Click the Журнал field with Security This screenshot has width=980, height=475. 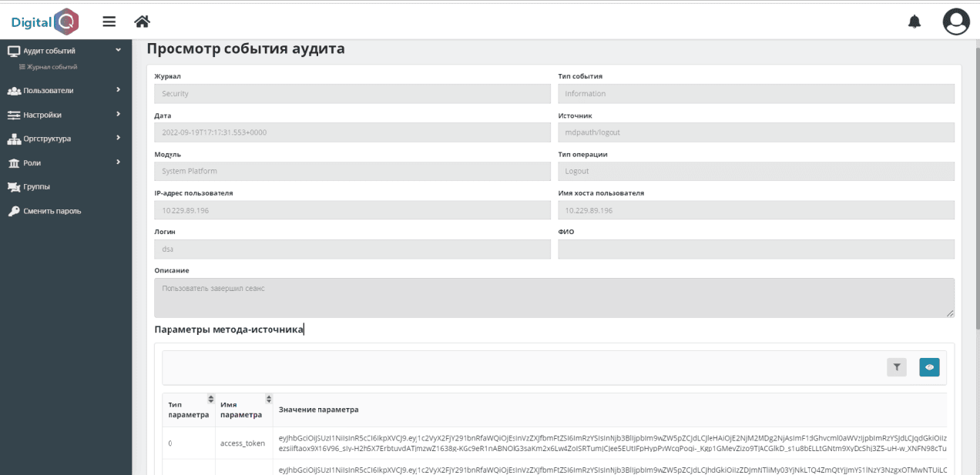pyautogui.click(x=352, y=93)
